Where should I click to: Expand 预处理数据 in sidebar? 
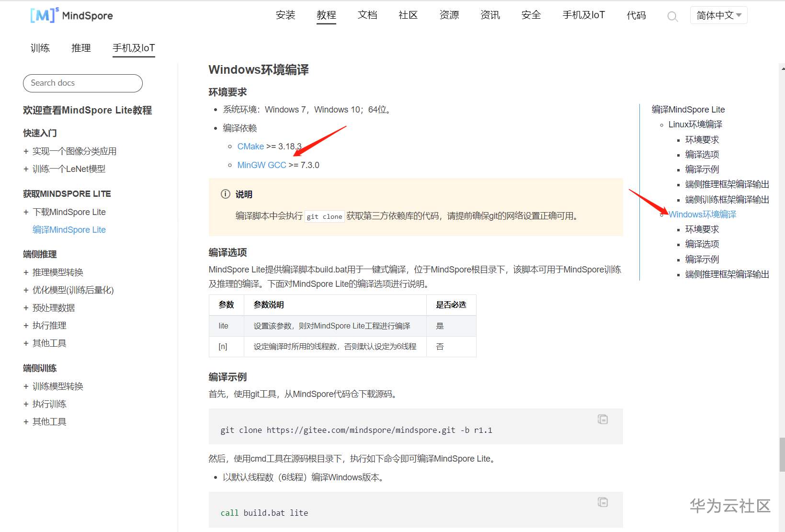(x=26, y=308)
